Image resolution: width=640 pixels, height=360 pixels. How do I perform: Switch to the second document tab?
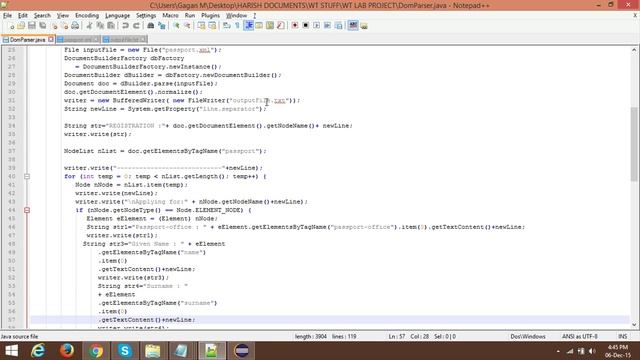77,40
